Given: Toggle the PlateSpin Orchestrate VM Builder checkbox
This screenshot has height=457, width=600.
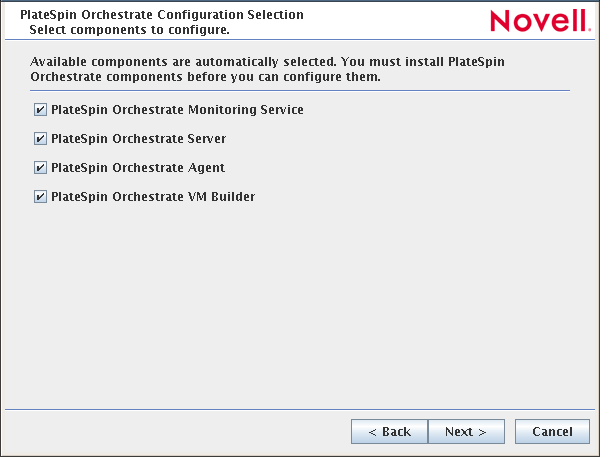Looking at the screenshot, I should pos(40,197).
